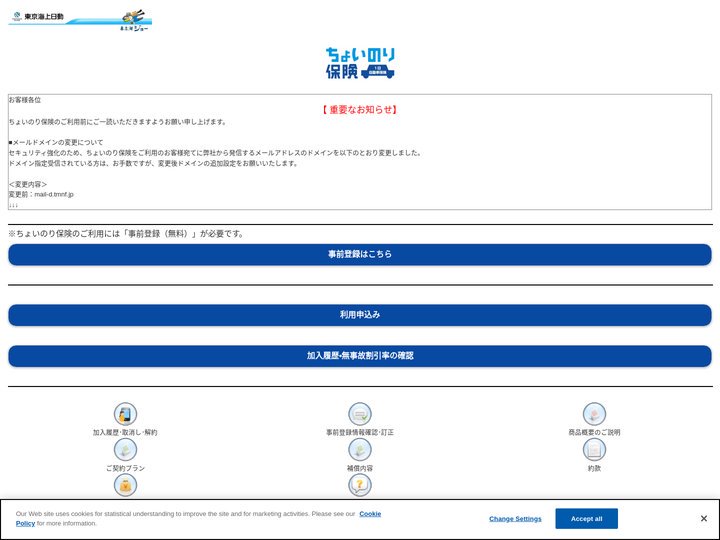The image size is (720, 540).
Task: Click the ■メールドメインの変更について line
Action: [x=56, y=142]
